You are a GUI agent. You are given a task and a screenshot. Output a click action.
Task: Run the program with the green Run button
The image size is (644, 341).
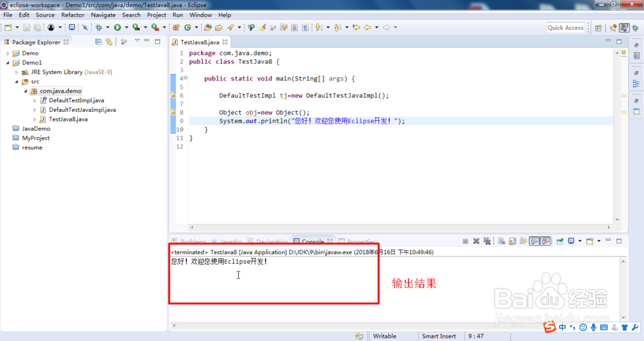[x=117, y=28]
